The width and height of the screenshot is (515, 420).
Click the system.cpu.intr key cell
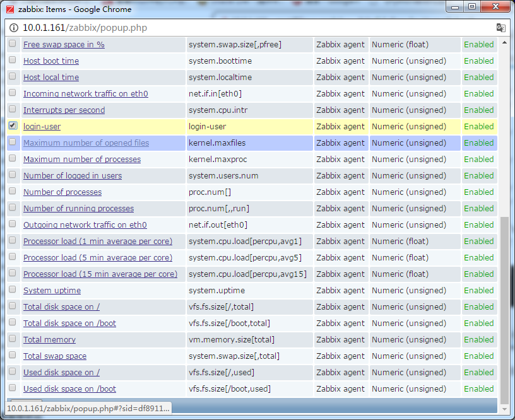tap(250, 110)
